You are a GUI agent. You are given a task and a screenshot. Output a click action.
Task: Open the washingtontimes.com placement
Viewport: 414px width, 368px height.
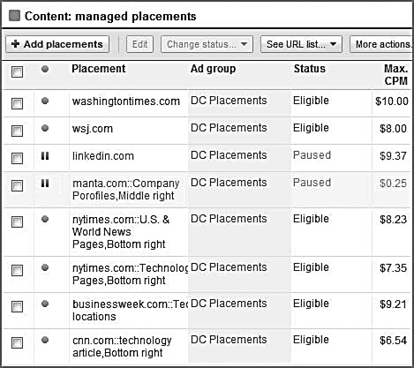point(126,101)
